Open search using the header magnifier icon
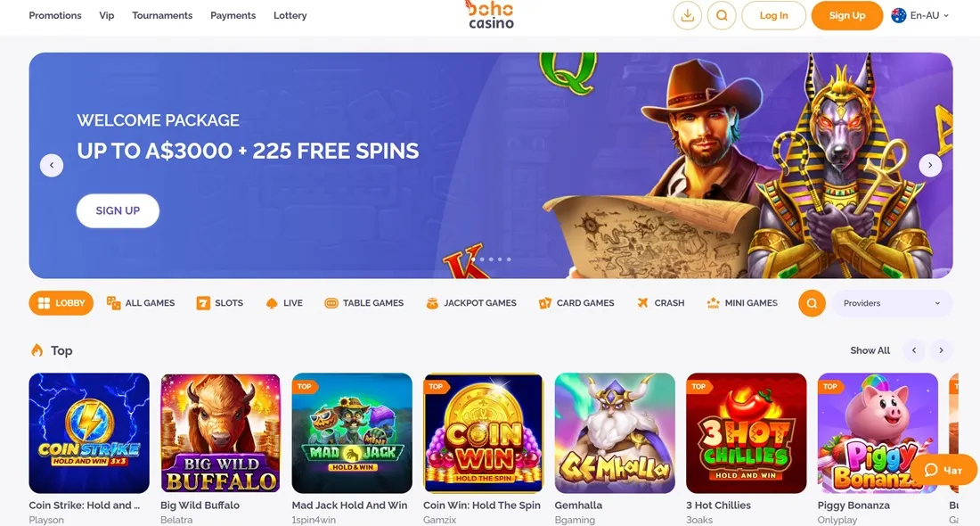The width and height of the screenshot is (980, 526). (x=722, y=16)
